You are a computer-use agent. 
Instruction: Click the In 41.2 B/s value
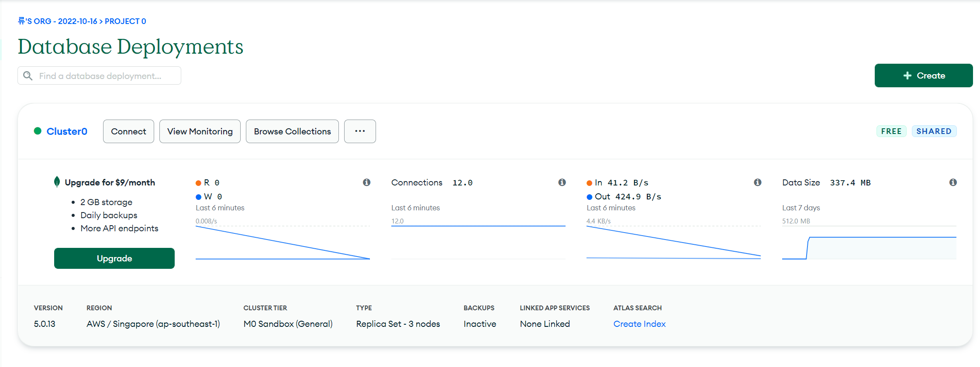(x=628, y=182)
